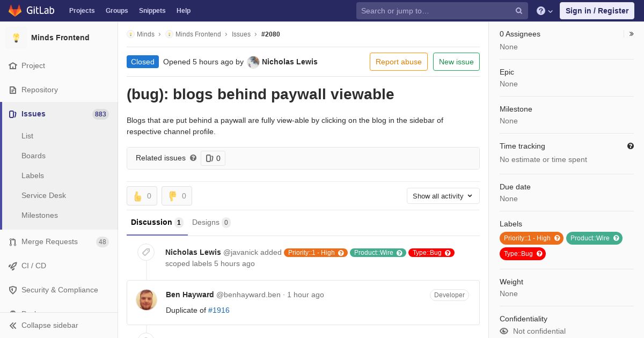Image resolution: width=644 pixels, height=338 pixels.
Task: Focus the Search or jump to field
Action: coord(442,11)
